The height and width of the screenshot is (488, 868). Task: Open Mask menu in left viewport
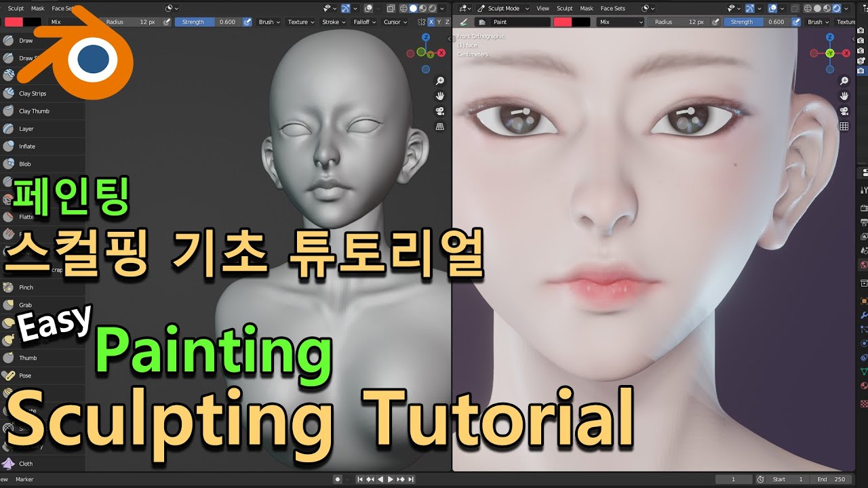pos(38,8)
